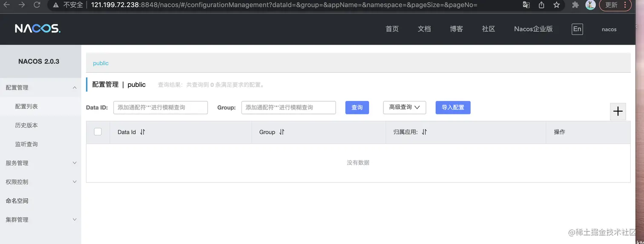This screenshot has width=644, height=244.
Task: Bookmark the page with the star icon
Action: (x=556, y=5)
